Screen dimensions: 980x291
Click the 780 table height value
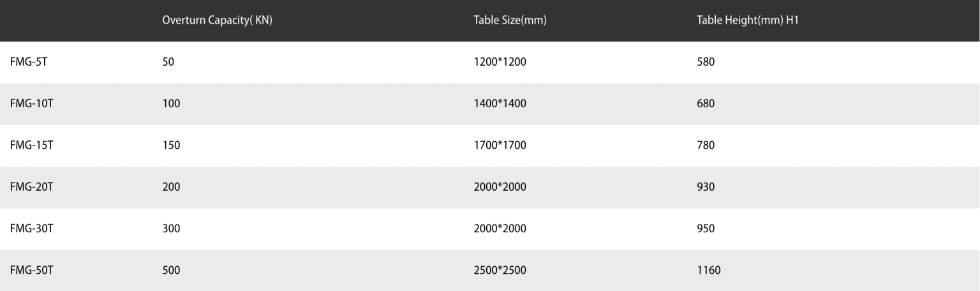coord(706,145)
